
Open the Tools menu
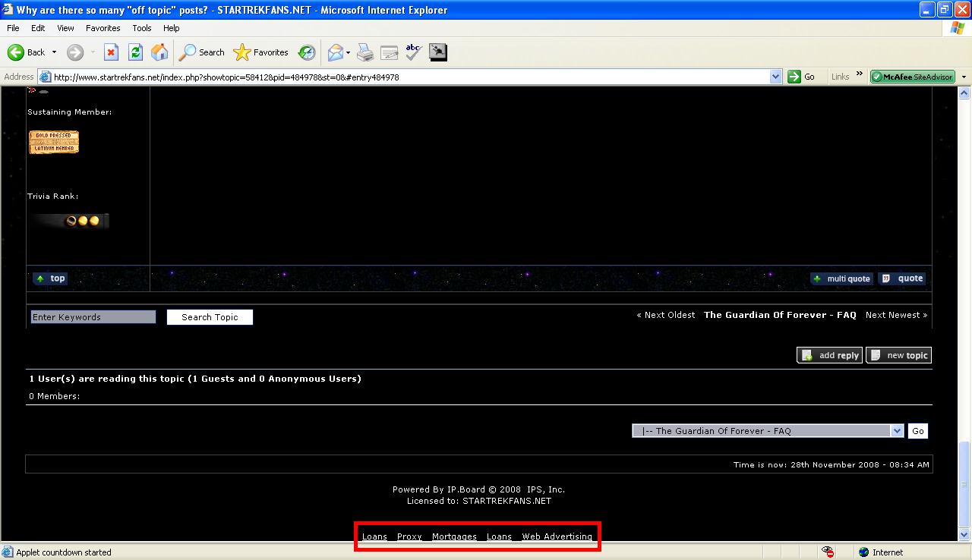(x=142, y=28)
